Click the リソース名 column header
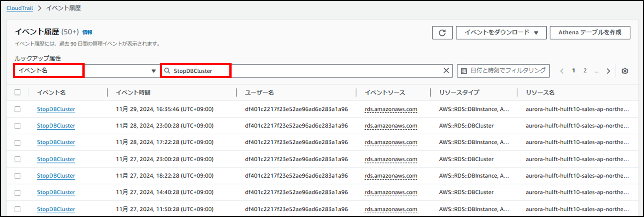 click(x=540, y=92)
